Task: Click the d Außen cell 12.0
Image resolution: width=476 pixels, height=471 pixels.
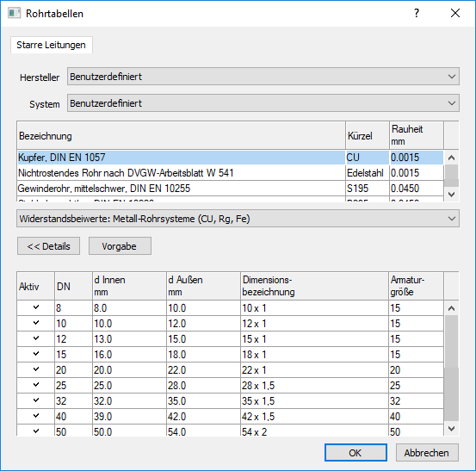Action: [203, 324]
